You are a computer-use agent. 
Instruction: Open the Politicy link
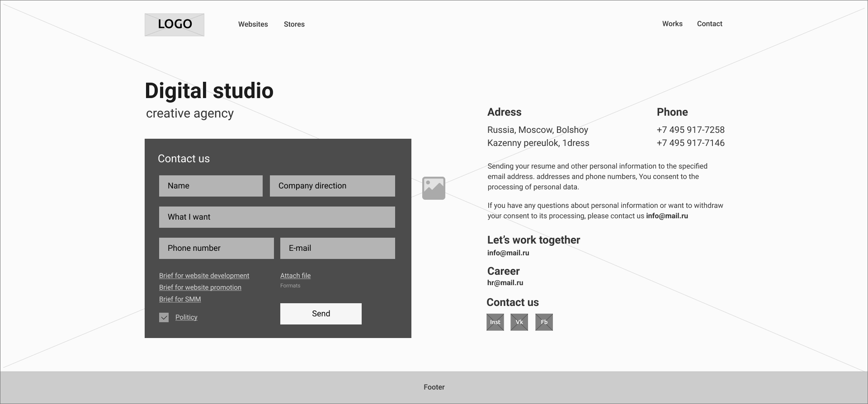(x=186, y=317)
